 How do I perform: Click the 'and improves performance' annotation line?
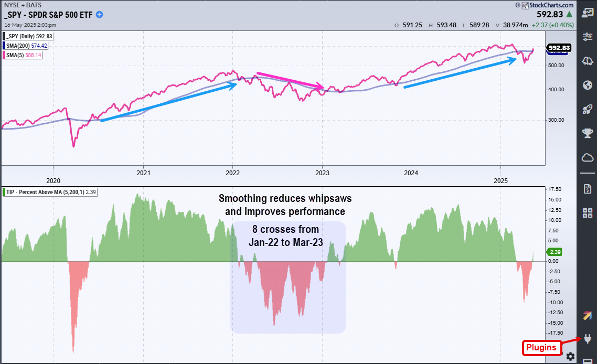(285, 212)
